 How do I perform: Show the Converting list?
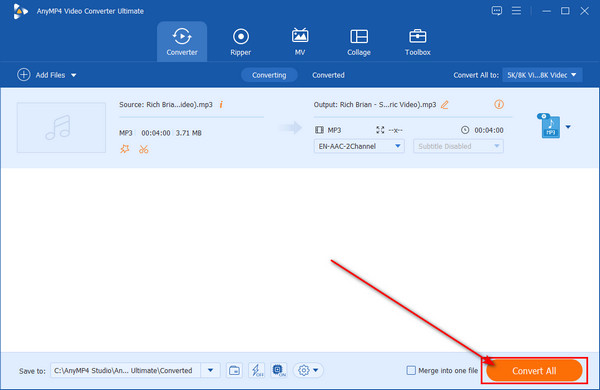tap(269, 75)
